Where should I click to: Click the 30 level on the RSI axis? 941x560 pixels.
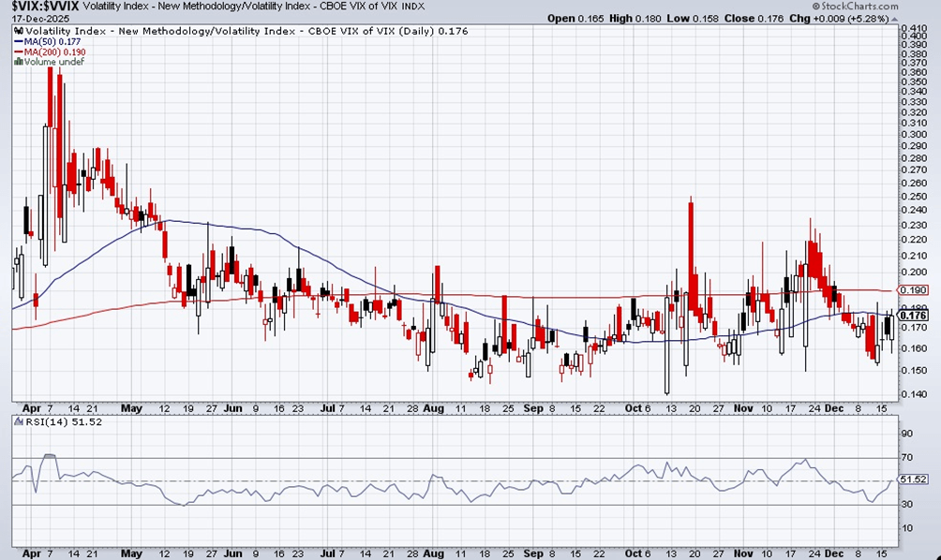pos(907,504)
